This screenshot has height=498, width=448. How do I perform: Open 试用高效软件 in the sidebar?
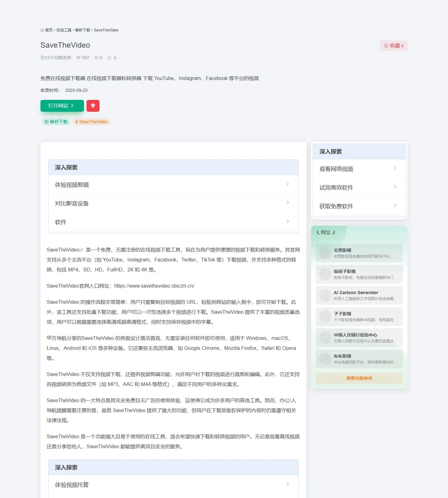[x=359, y=187]
